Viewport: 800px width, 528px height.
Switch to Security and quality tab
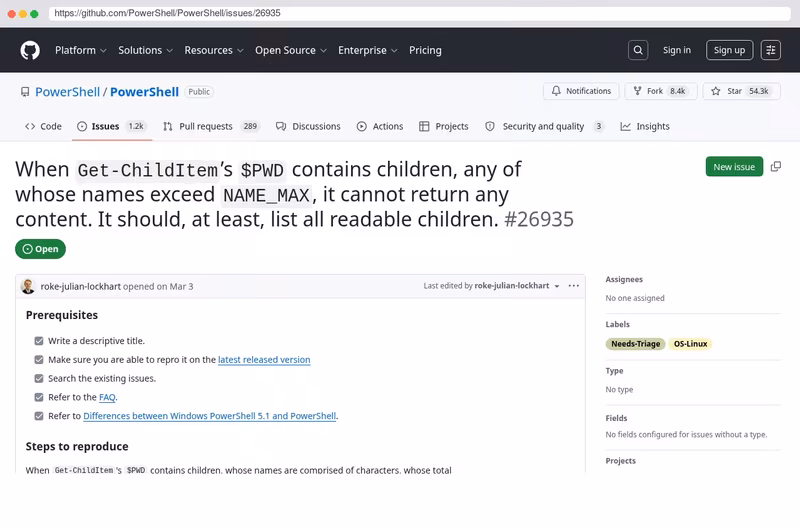click(544, 126)
